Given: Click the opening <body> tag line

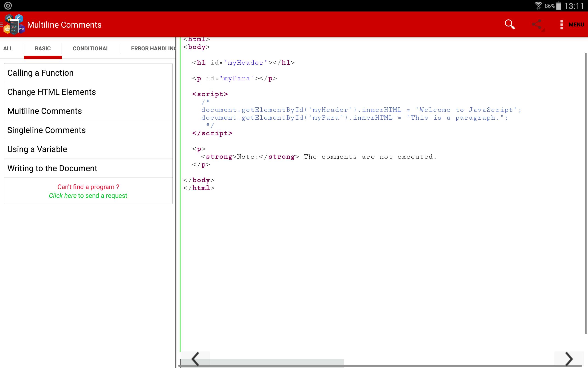Looking at the screenshot, I should click(197, 47).
